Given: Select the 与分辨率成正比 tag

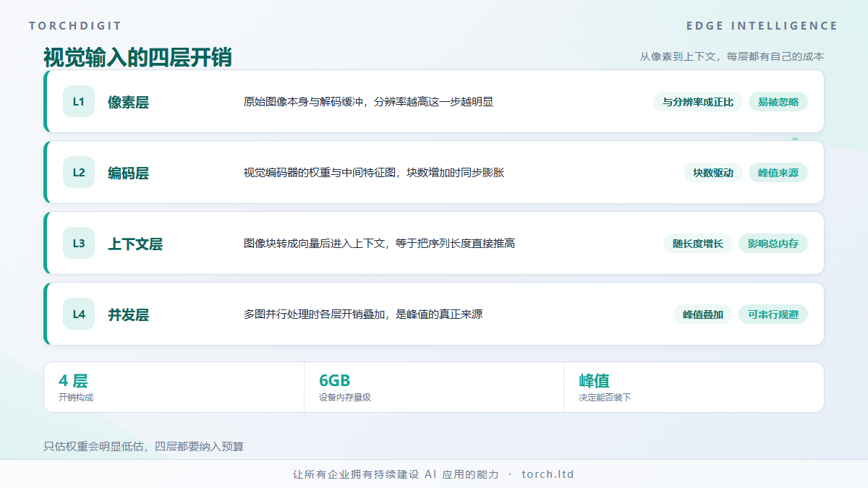Looking at the screenshot, I should pos(698,102).
